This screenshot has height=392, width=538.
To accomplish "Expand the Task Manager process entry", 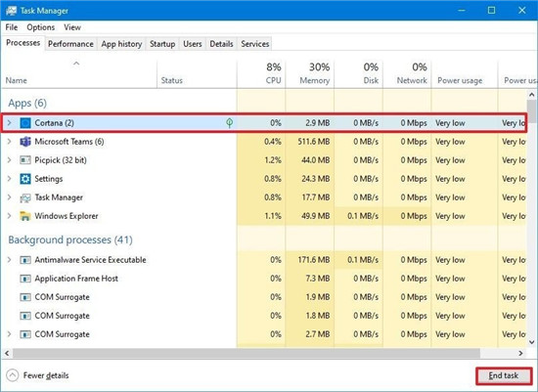I will pos(9,197).
